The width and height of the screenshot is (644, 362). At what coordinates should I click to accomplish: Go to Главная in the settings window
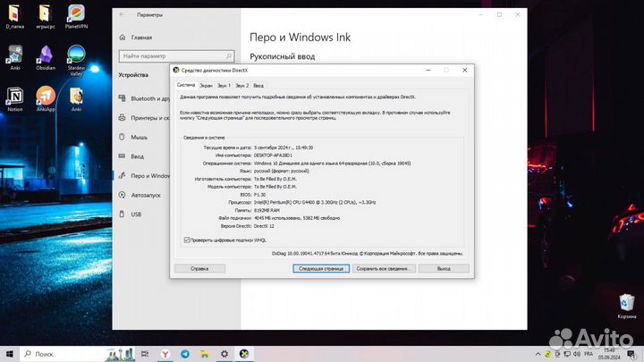click(141, 38)
